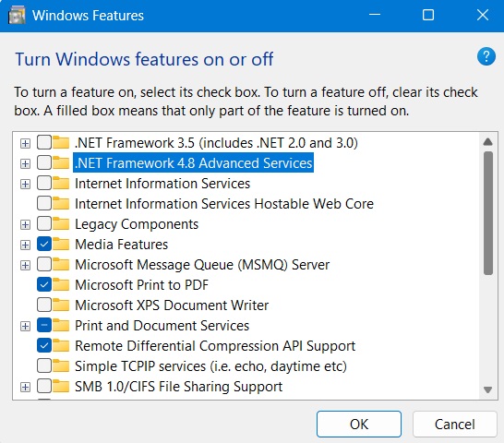Viewport: 504px width, 443px height.
Task: Click folder icon beside .NET Framework 3.5
Action: (x=61, y=143)
